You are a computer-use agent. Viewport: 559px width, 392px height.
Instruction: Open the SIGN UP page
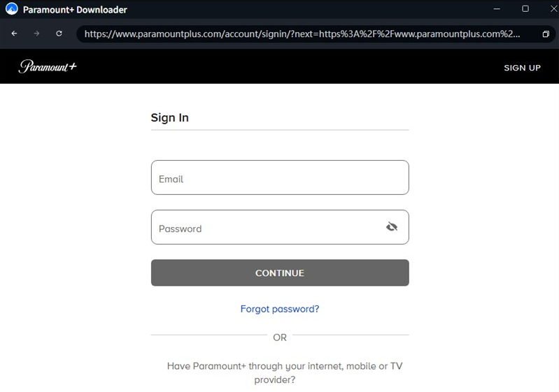[522, 68]
